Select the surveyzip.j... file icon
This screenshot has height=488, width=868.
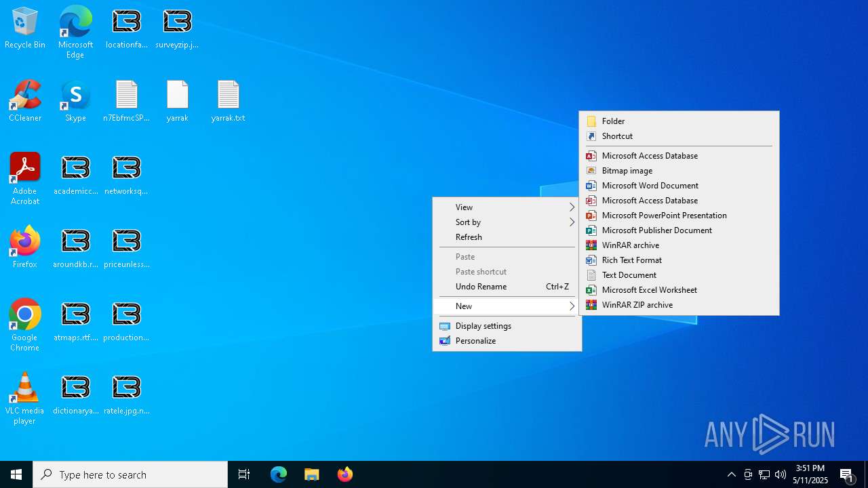(x=177, y=28)
